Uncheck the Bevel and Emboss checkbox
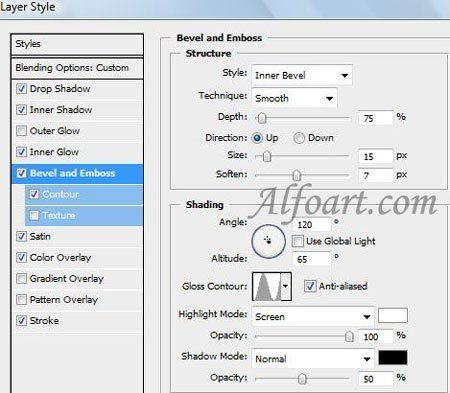This screenshot has width=450, height=393. pos(21,173)
